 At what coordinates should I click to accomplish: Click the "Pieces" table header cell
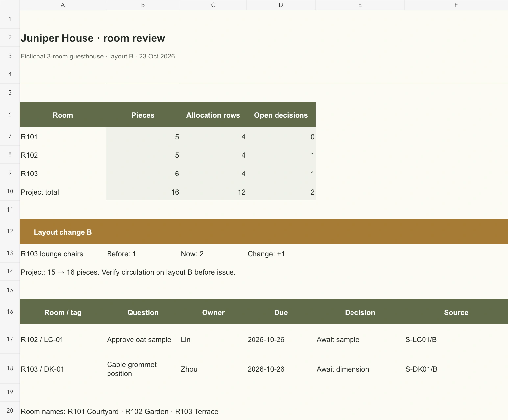click(143, 115)
